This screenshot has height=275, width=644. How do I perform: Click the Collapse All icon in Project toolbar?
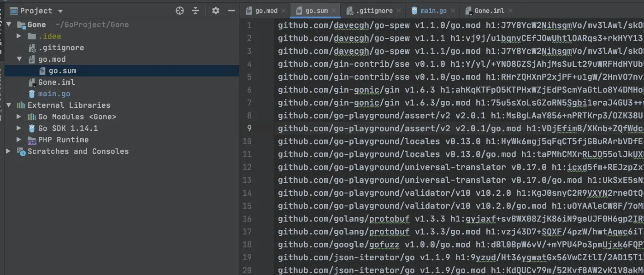tap(195, 11)
